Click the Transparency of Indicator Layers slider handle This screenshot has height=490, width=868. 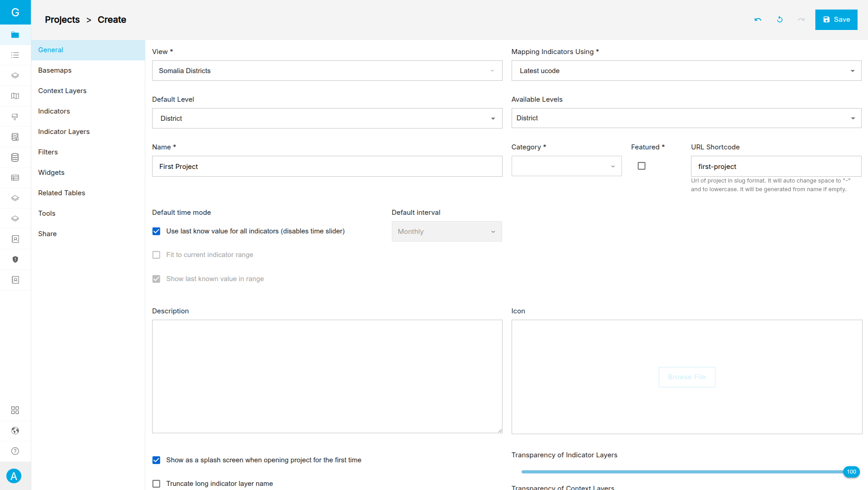click(x=851, y=472)
